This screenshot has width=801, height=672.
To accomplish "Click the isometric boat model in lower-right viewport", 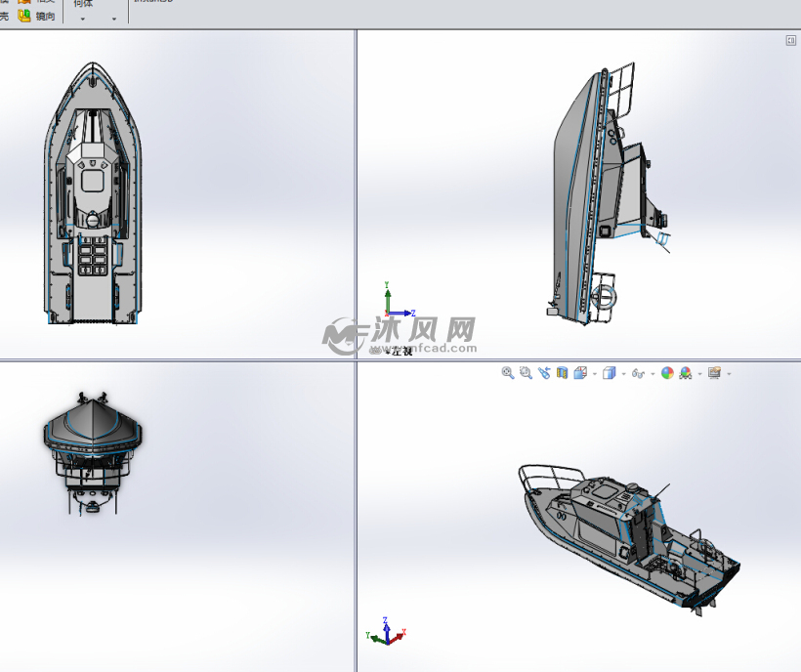I will (x=625, y=537).
